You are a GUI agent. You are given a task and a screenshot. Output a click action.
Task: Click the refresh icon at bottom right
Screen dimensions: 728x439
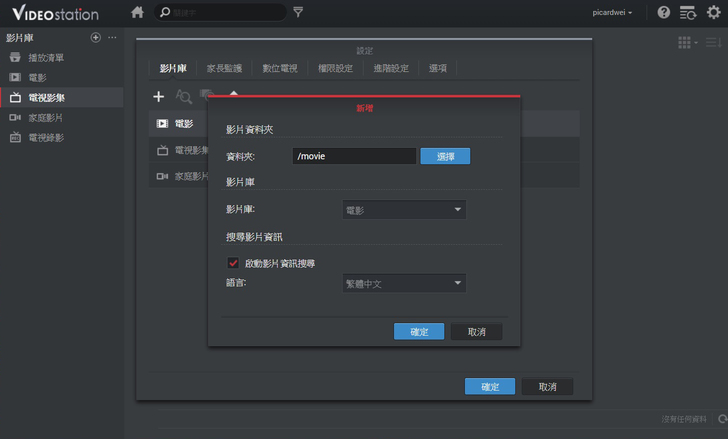tap(722, 419)
